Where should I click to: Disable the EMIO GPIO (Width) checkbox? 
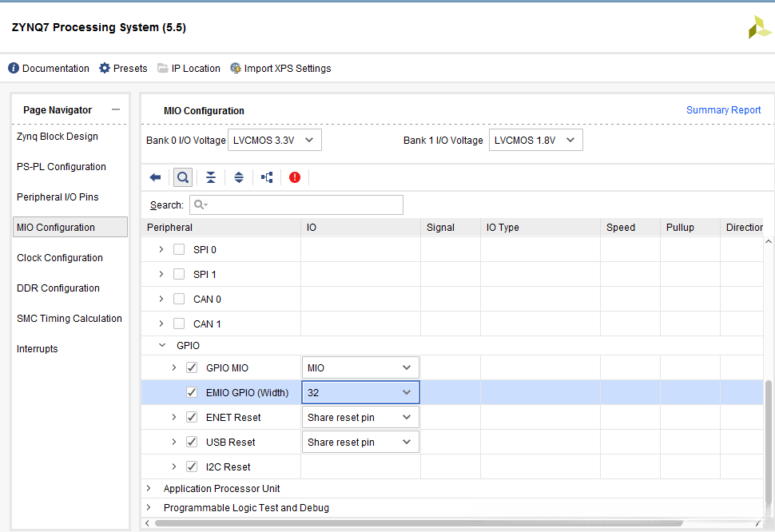tap(192, 392)
